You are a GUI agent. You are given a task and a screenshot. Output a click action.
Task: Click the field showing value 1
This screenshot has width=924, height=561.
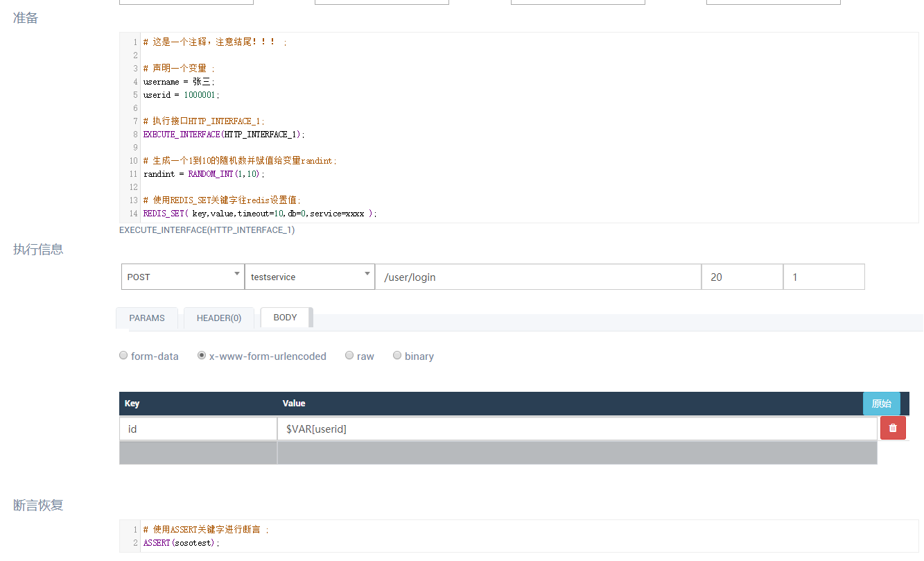tap(824, 277)
